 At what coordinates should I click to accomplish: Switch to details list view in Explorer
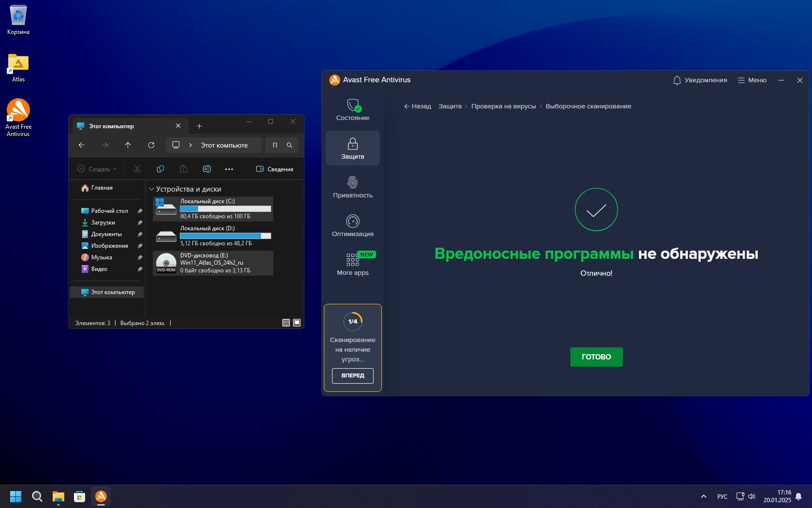(286, 323)
